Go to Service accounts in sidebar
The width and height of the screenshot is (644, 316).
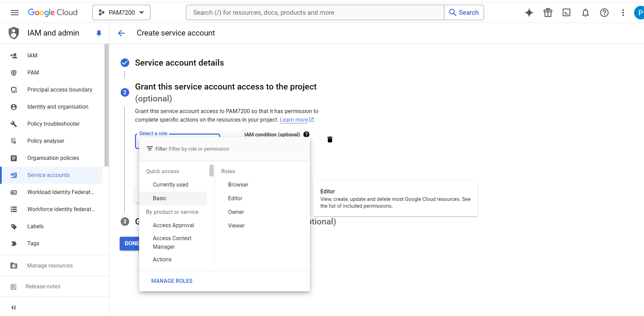click(48, 175)
